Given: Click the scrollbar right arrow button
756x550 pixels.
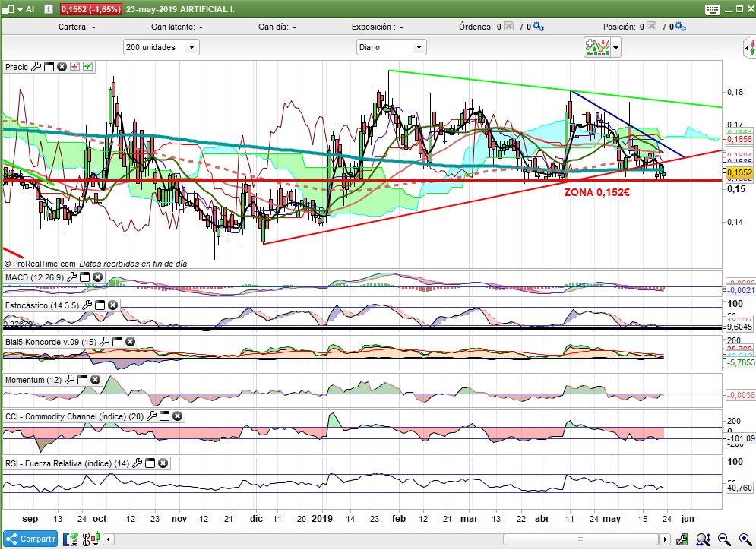Looking at the screenshot, I should (x=665, y=539).
